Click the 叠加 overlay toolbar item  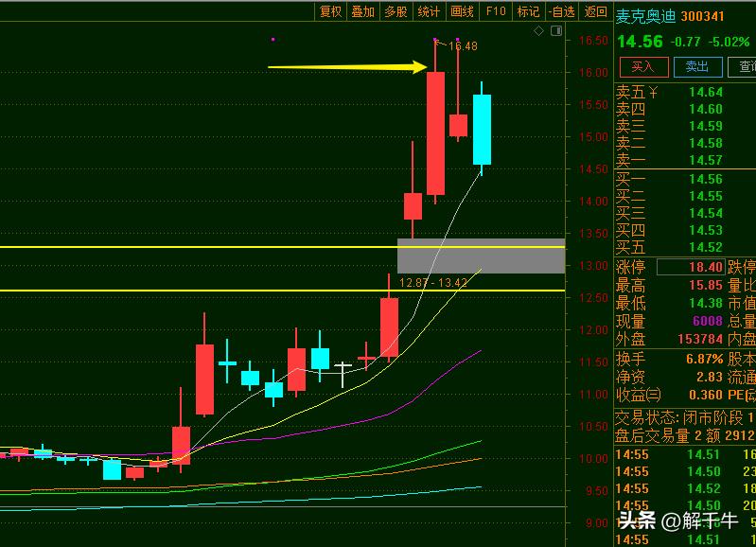(x=362, y=11)
